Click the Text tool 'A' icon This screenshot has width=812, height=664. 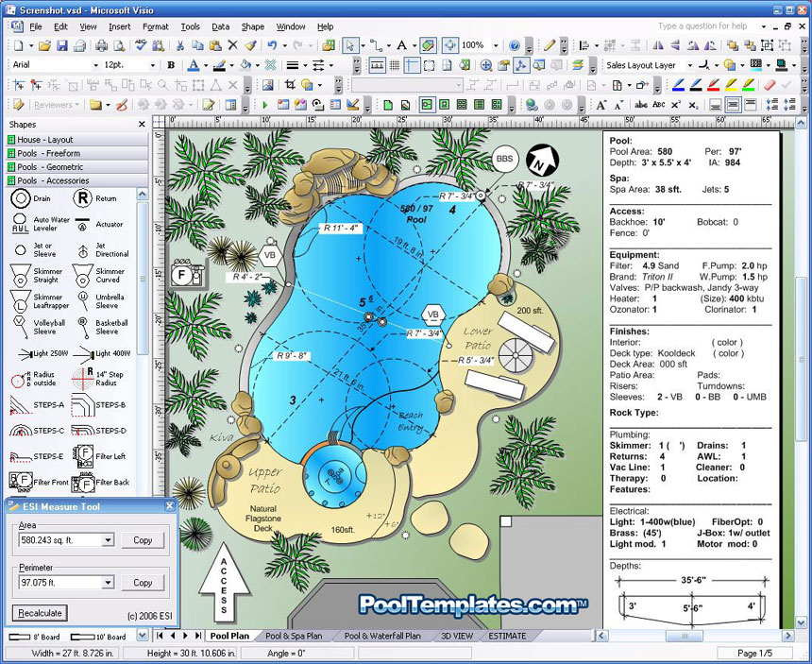tap(402, 46)
